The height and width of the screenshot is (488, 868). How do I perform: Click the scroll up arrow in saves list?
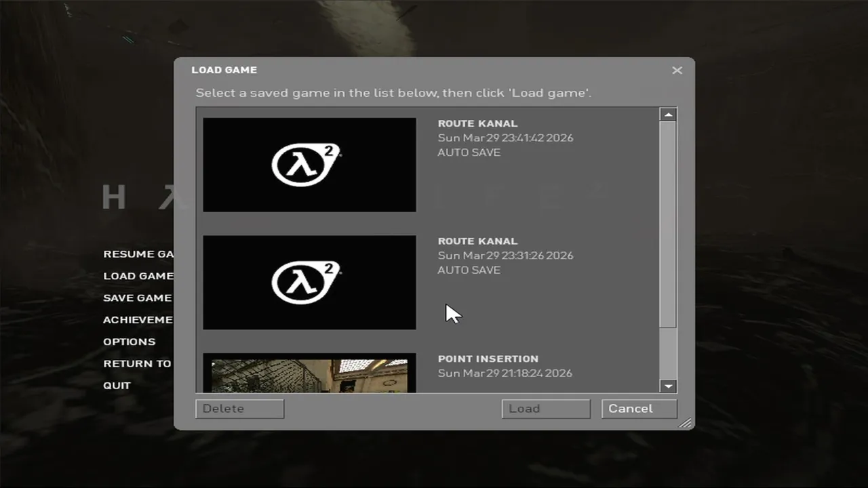pyautogui.click(x=668, y=115)
